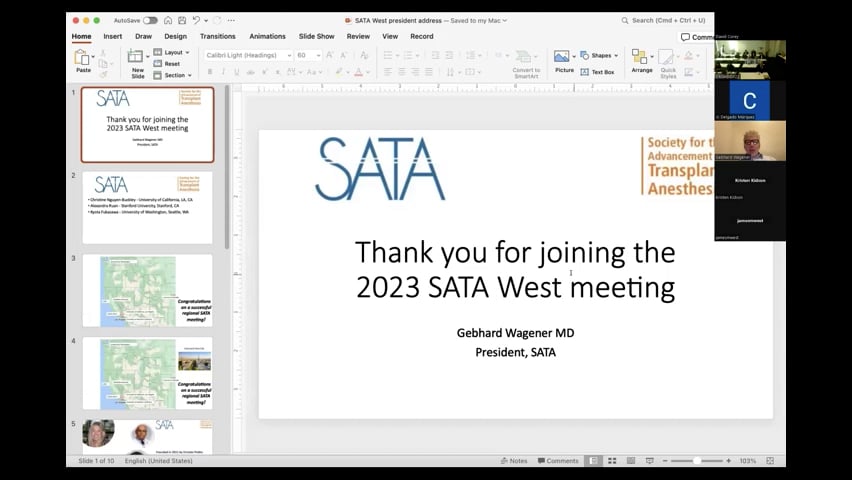The width and height of the screenshot is (852, 480).
Task: Click the Save disk icon
Action: [182, 21]
